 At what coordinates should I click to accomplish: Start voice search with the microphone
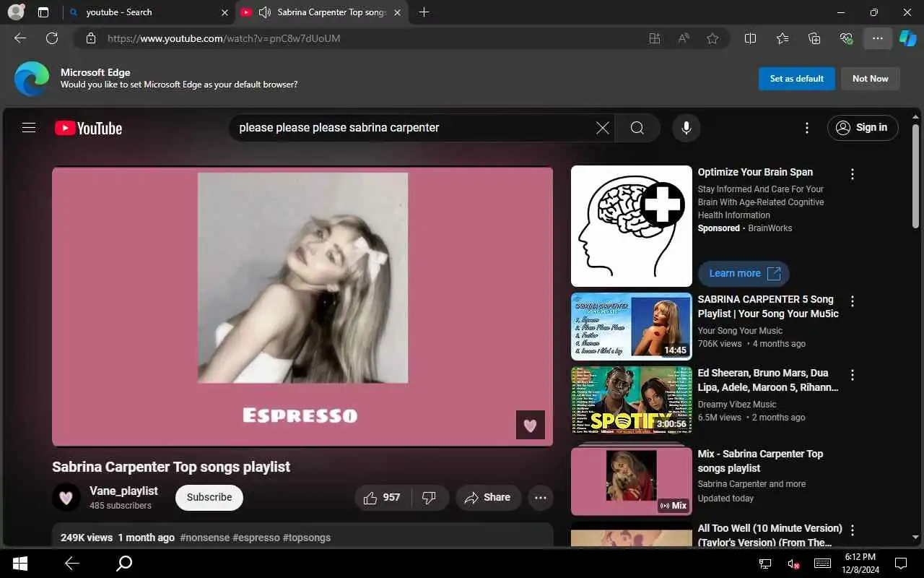(x=687, y=128)
